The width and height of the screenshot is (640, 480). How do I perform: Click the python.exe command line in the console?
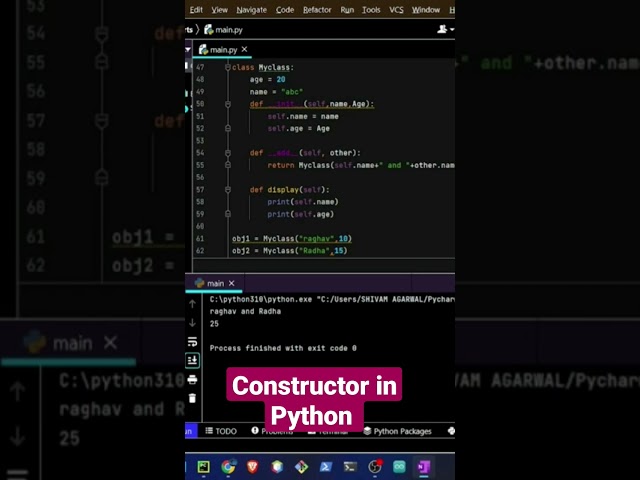[332, 299]
